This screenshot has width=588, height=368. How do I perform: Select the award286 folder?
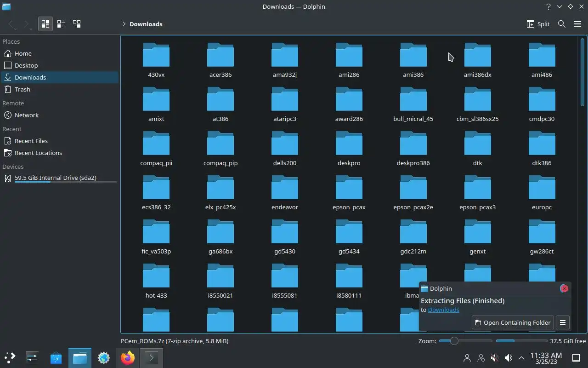(x=349, y=104)
